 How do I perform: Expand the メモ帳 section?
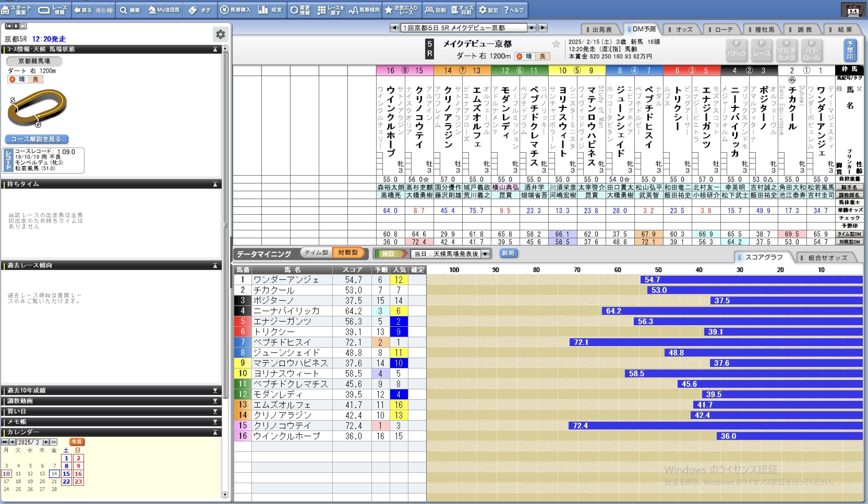pos(215,421)
